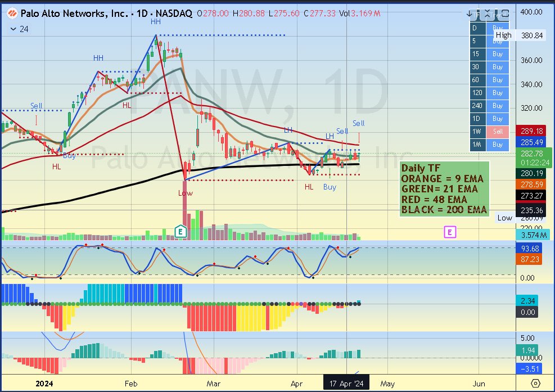Open the green earnings E marker
The image size is (555, 392).
tap(181, 232)
